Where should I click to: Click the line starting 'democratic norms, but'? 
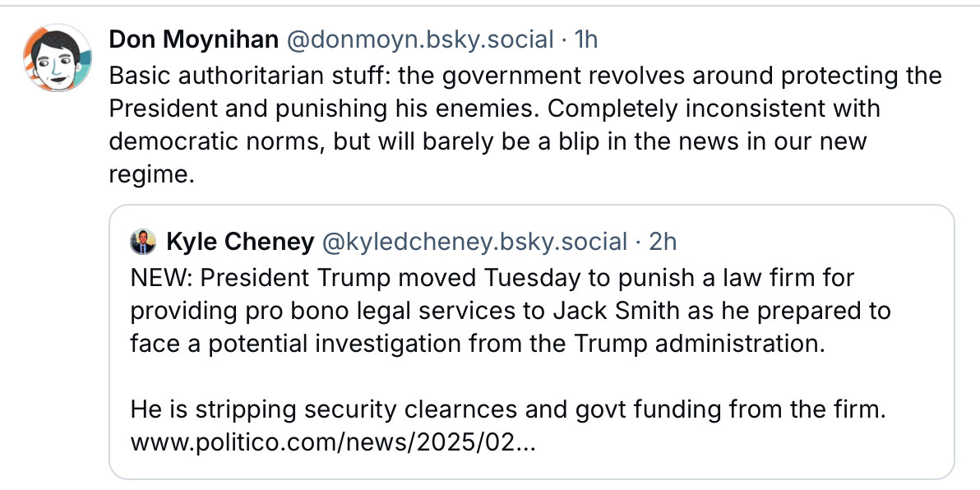(x=487, y=141)
